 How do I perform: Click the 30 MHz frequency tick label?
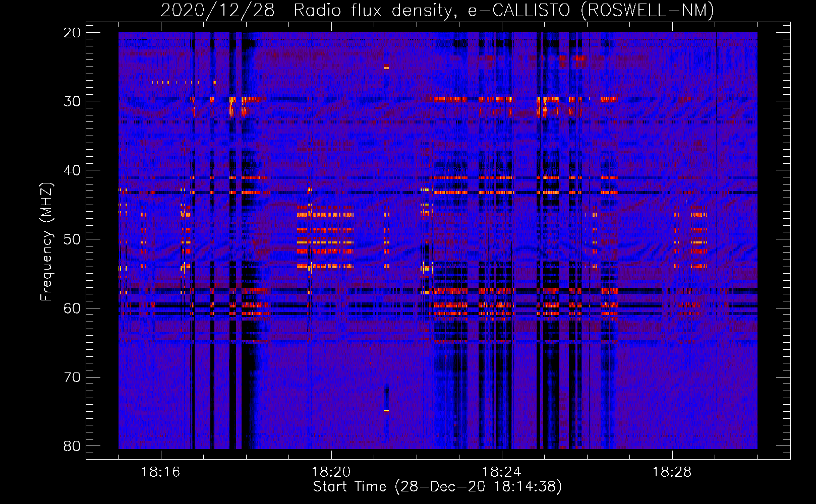[x=72, y=101]
